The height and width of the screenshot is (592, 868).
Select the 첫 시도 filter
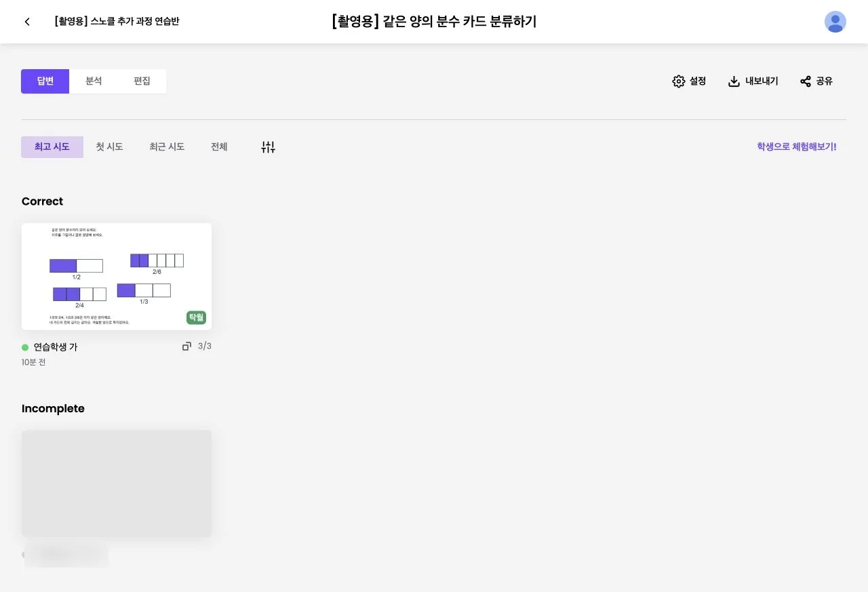pos(109,147)
